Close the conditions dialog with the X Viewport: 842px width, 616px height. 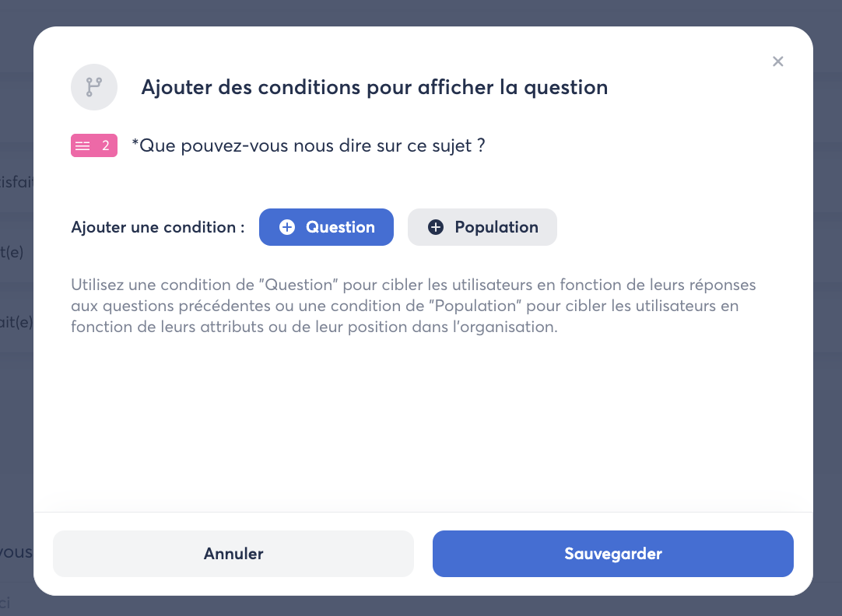coord(777,61)
